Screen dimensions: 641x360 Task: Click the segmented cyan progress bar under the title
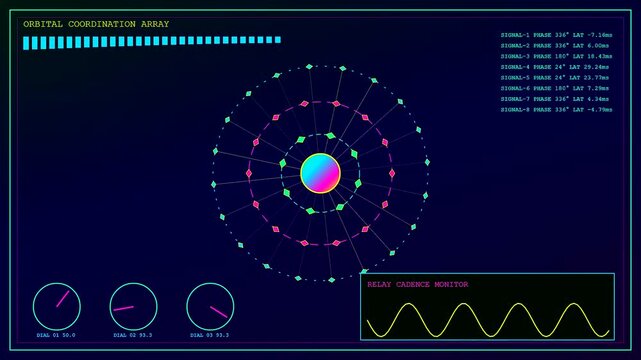click(x=152, y=42)
